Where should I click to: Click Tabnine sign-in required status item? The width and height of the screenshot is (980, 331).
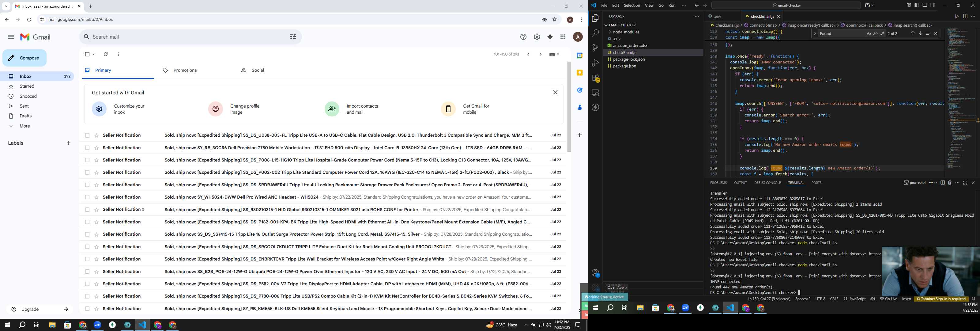tap(941, 299)
